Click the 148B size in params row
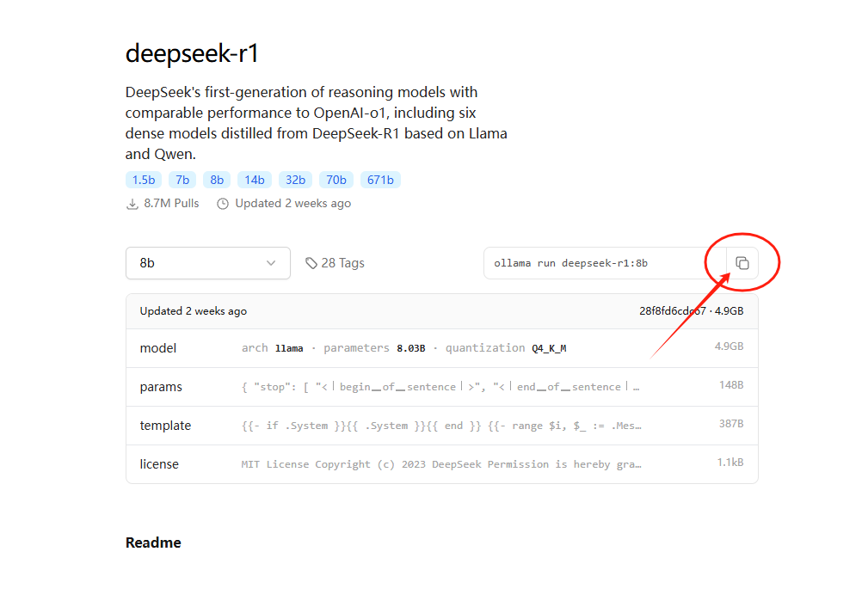Screen dimensions: 868x607 click(x=730, y=385)
